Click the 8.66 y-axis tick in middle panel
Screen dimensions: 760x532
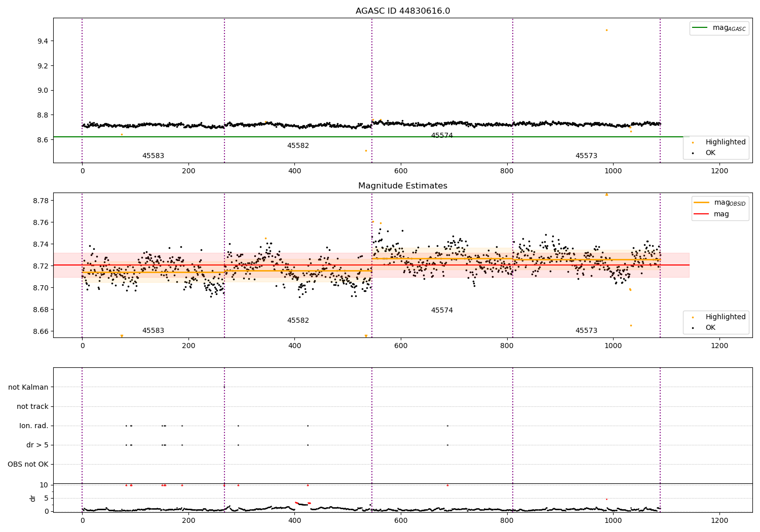point(41,332)
